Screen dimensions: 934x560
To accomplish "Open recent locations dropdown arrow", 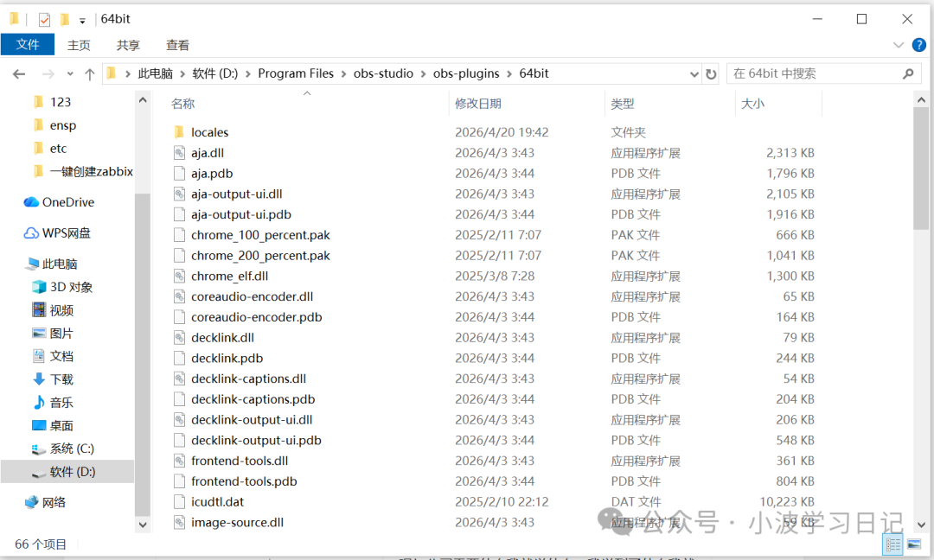I will pyautogui.click(x=69, y=75).
